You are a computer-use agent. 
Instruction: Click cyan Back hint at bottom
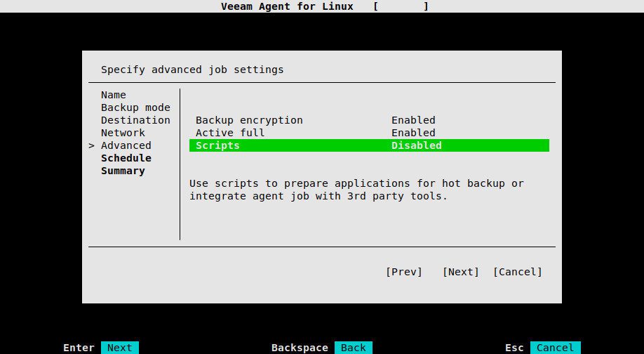pos(353,348)
